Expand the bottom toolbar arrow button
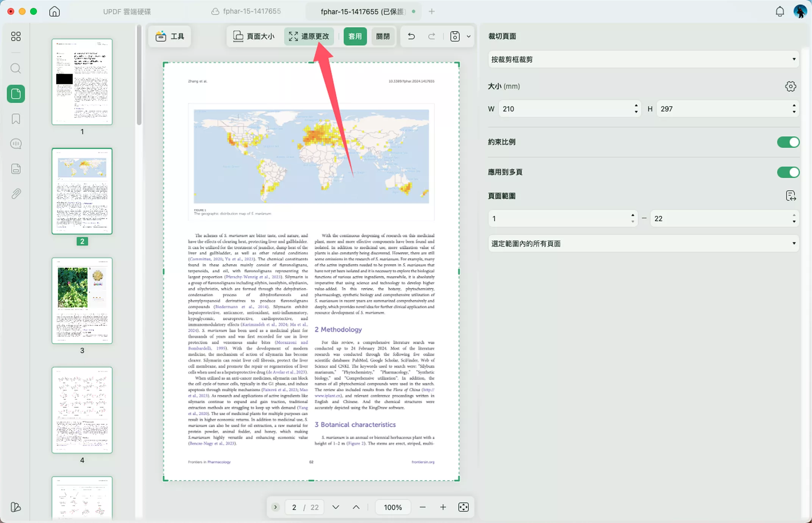This screenshot has height=523, width=812. 276,507
